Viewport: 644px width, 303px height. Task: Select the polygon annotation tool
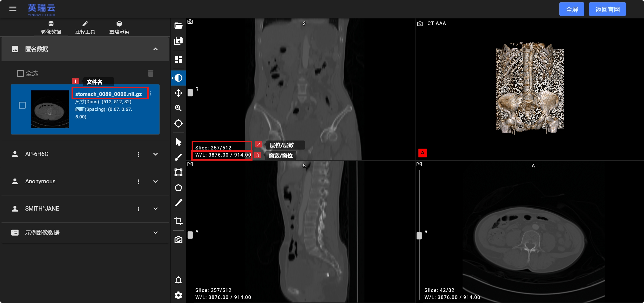(178, 188)
